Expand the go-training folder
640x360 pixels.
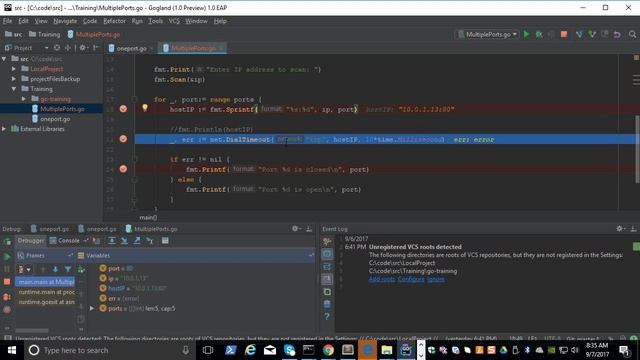pyautogui.click(x=24, y=99)
